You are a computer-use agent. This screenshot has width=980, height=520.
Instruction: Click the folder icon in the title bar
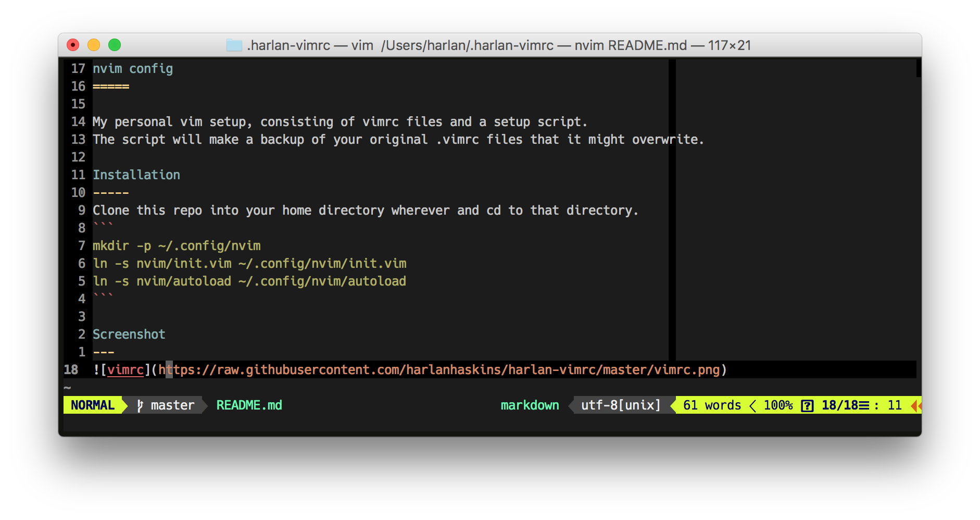coord(234,45)
